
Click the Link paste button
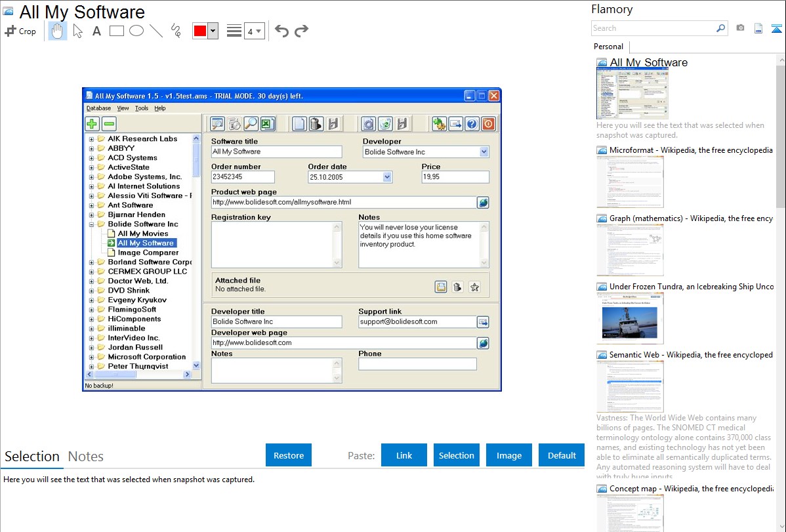click(x=404, y=455)
